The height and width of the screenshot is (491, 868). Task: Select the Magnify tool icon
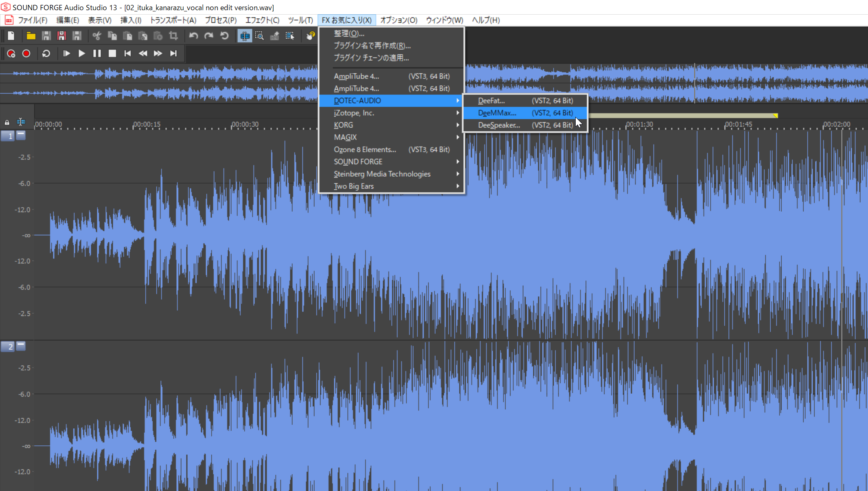click(259, 36)
